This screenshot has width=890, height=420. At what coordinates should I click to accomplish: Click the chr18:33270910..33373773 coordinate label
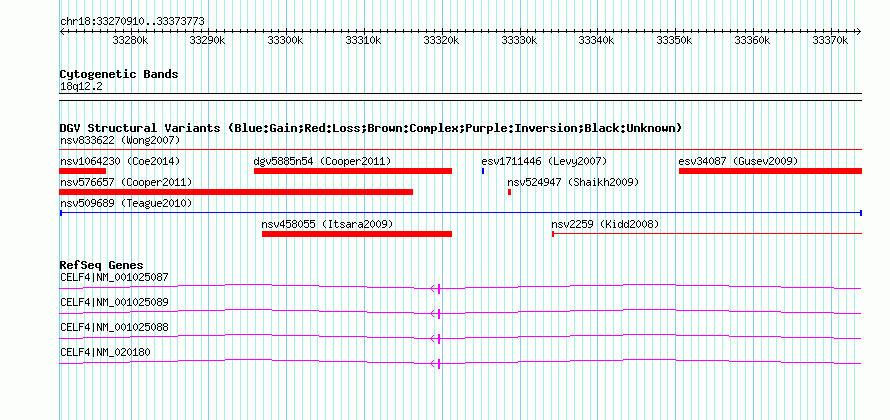point(132,22)
